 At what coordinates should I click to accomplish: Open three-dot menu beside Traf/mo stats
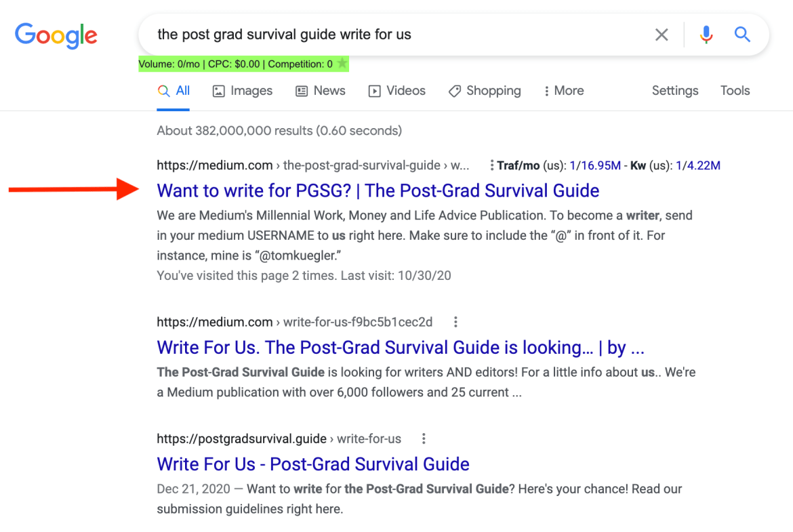click(x=491, y=165)
